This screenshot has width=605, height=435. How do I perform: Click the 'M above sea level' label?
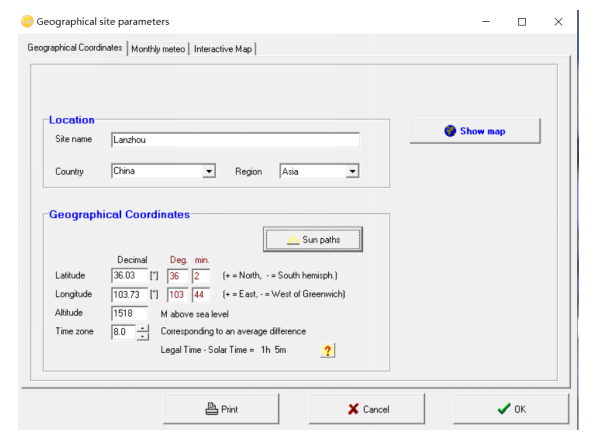[194, 314]
